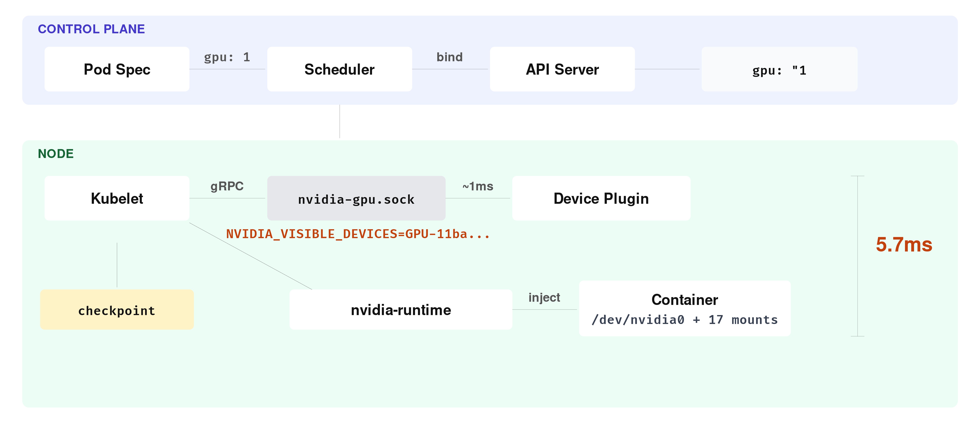Select the Pod Spec node
Viewport: 980px width, 423px height.
coord(116,69)
